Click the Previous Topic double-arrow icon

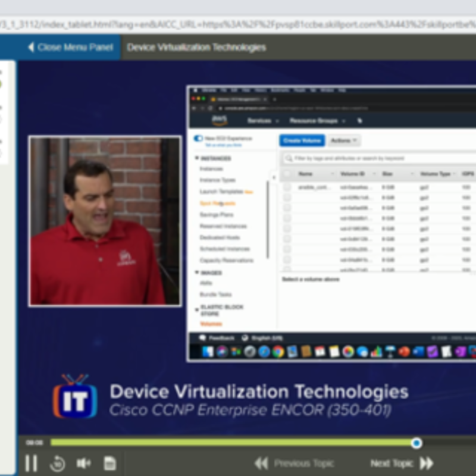point(261,464)
